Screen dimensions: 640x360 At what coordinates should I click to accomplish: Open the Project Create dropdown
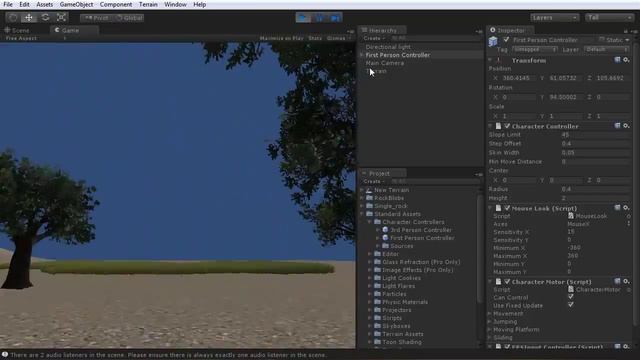point(374,182)
